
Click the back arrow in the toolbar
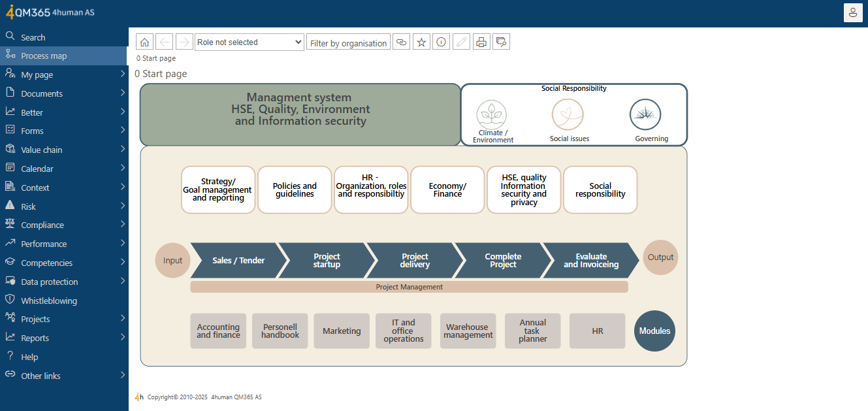coord(165,42)
